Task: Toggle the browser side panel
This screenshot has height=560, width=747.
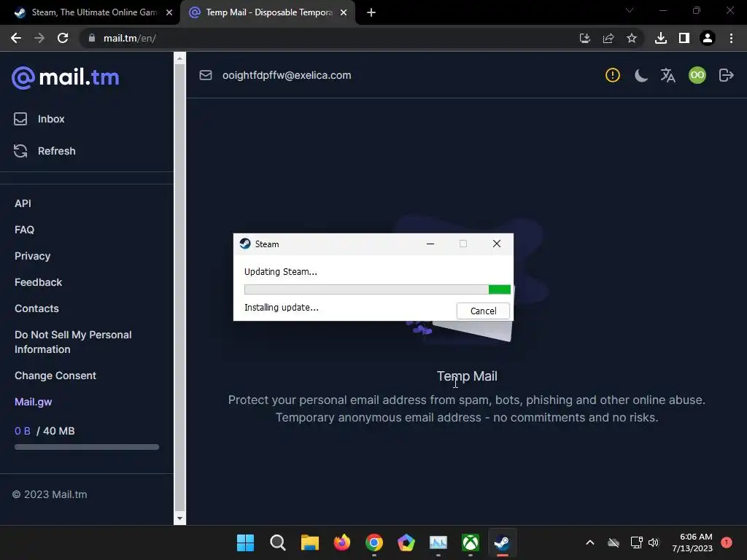Action: point(684,38)
